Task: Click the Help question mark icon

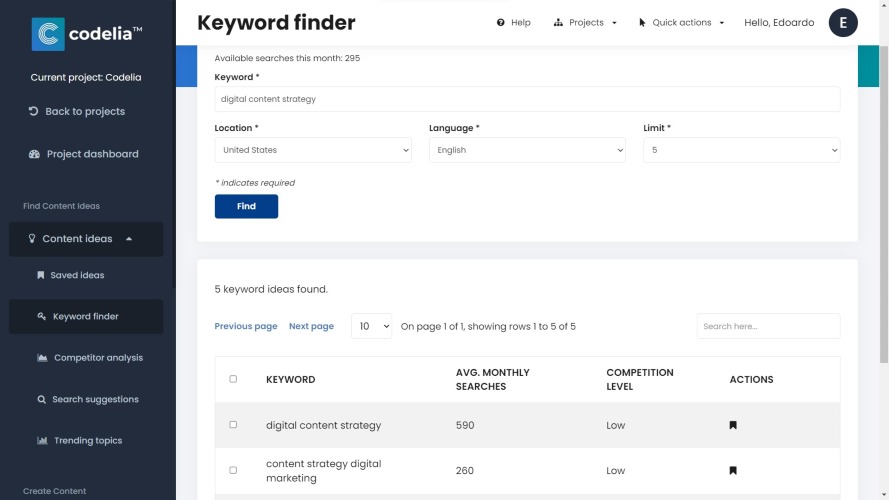Action: coord(501,22)
